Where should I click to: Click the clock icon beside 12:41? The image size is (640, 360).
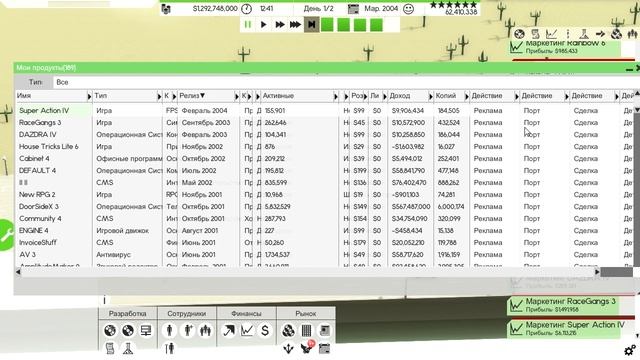[x=246, y=9]
